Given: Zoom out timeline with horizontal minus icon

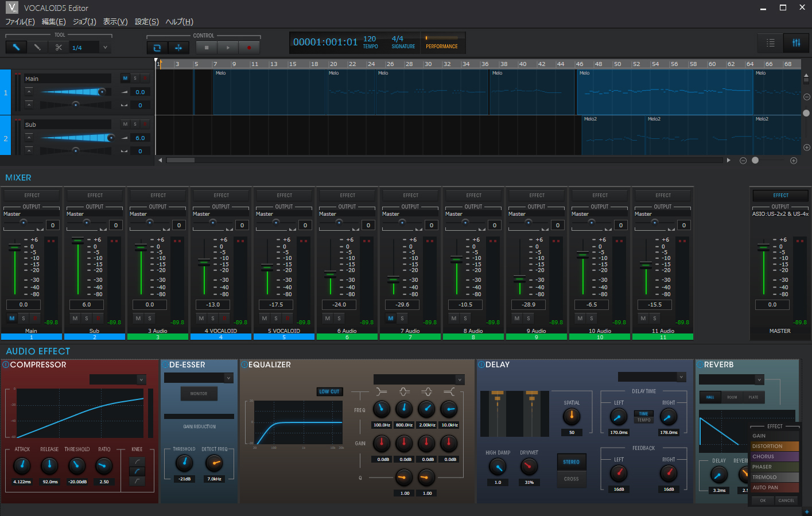Looking at the screenshot, I should (743, 161).
